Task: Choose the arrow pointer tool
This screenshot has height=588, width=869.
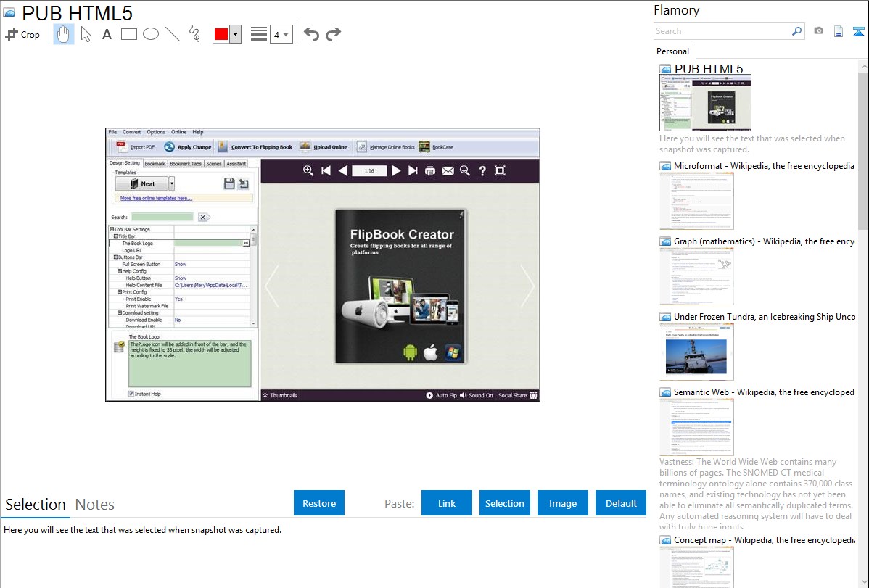Action: [86, 34]
